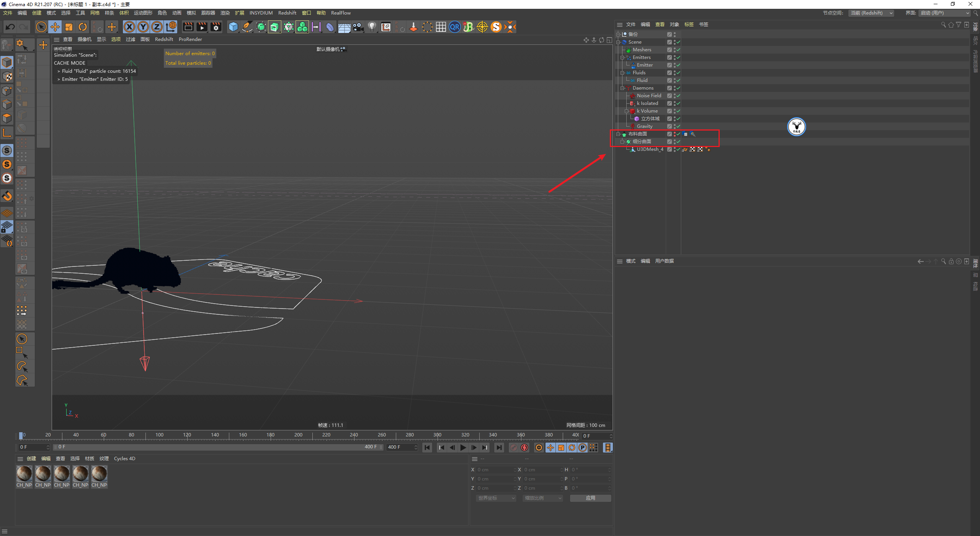Open the 世界坐标 coordinate dropdown
Image resolution: width=980 pixels, height=536 pixels.
pos(497,498)
